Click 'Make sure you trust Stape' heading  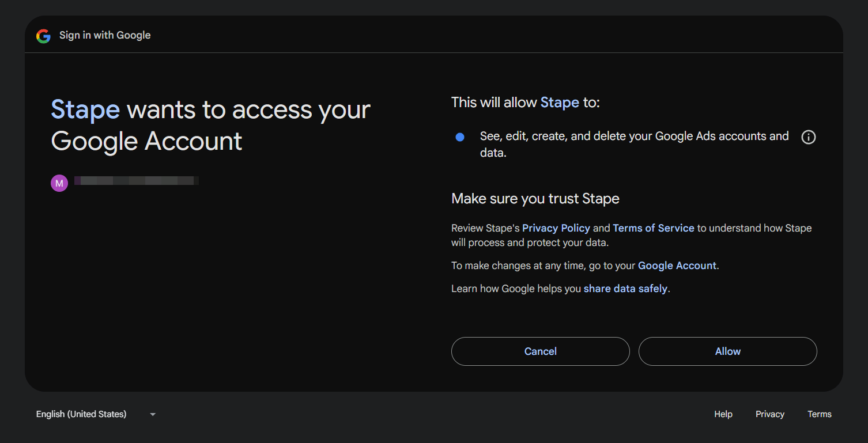coord(535,199)
